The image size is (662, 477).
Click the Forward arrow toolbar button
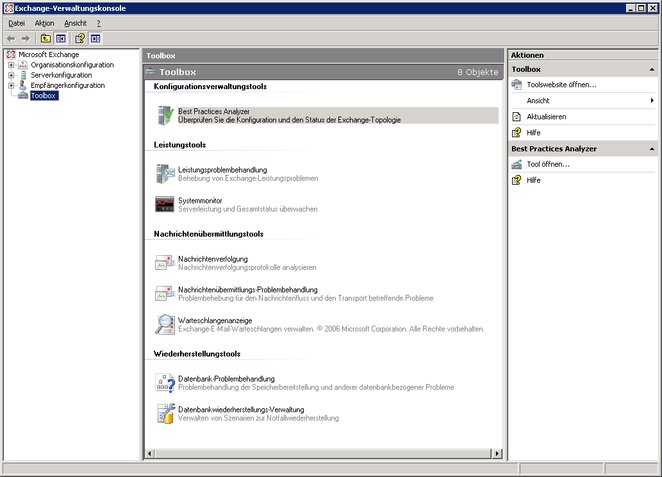coord(26,39)
